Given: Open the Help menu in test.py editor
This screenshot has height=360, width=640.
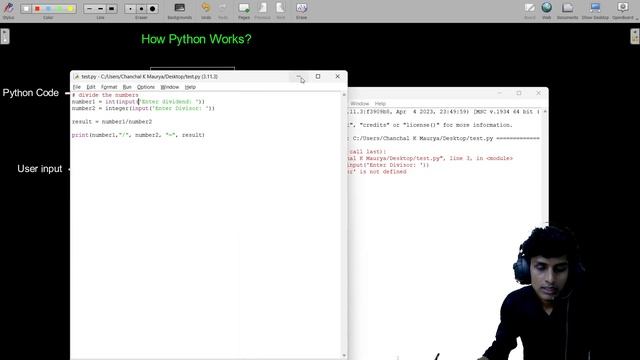Looking at the screenshot, I should 190,87.
